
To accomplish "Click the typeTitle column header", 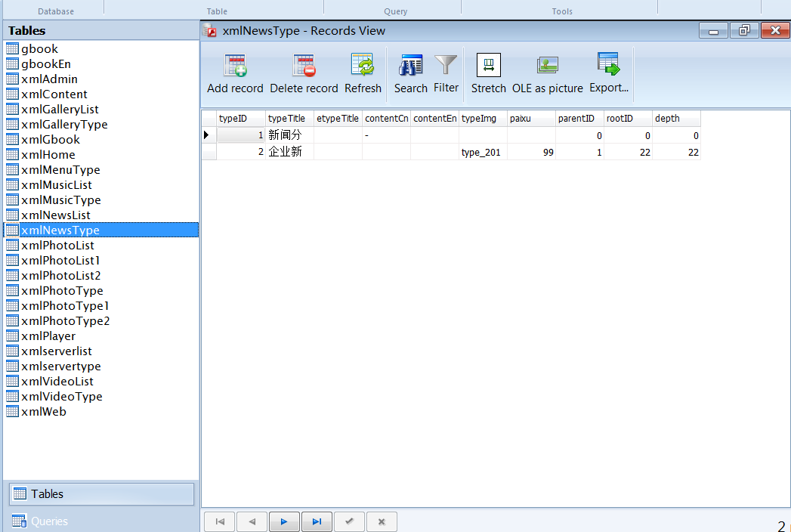I will [x=289, y=119].
